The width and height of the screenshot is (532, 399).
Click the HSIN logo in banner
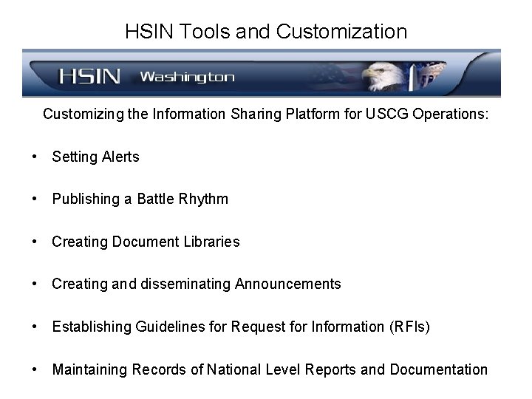click(89, 76)
